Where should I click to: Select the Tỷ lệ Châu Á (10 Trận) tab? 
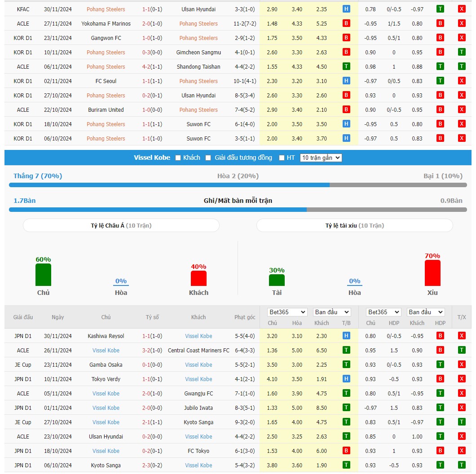click(121, 225)
